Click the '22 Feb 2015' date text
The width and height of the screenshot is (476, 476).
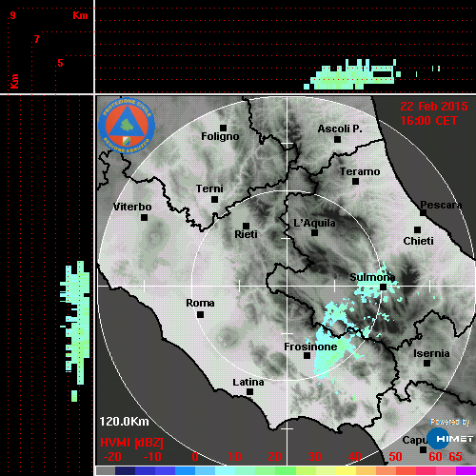tap(434, 107)
